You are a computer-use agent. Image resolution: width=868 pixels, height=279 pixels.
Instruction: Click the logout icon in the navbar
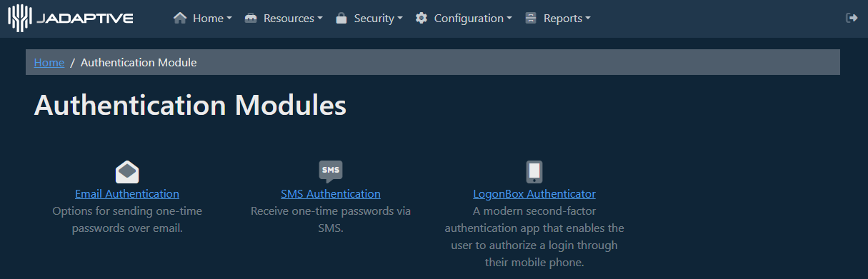852,18
